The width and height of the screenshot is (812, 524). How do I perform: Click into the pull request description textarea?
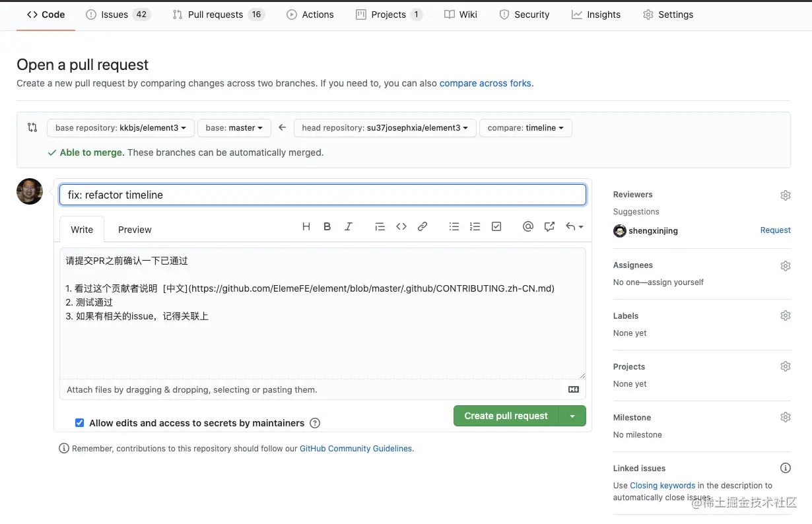coord(323,313)
